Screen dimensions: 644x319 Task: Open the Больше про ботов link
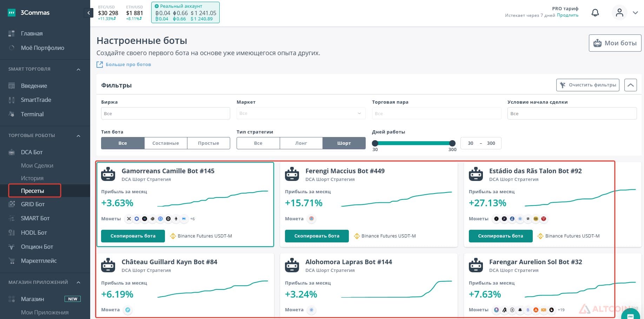[x=124, y=65]
